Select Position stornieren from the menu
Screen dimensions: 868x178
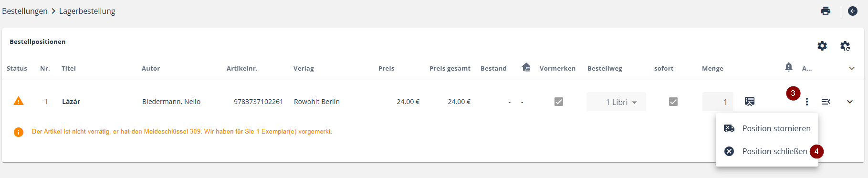pyautogui.click(x=767, y=128)
